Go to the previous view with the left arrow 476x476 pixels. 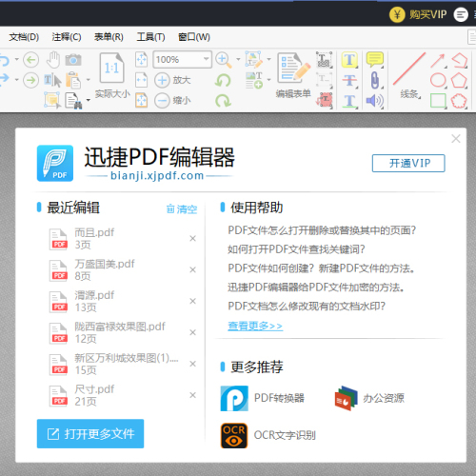(x=30, y=60)
